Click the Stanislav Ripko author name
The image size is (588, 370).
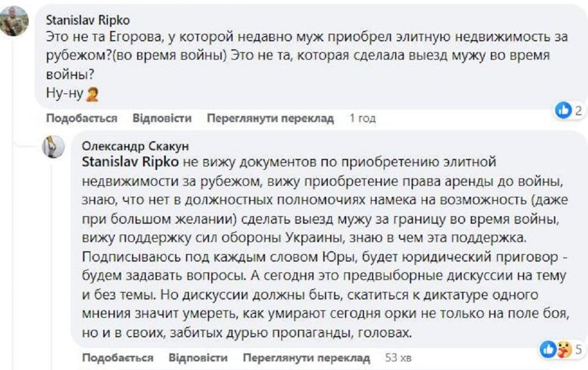87,20
